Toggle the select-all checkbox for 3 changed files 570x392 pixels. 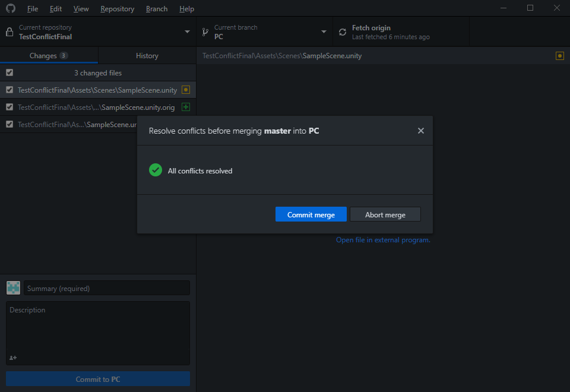[8, 72]
